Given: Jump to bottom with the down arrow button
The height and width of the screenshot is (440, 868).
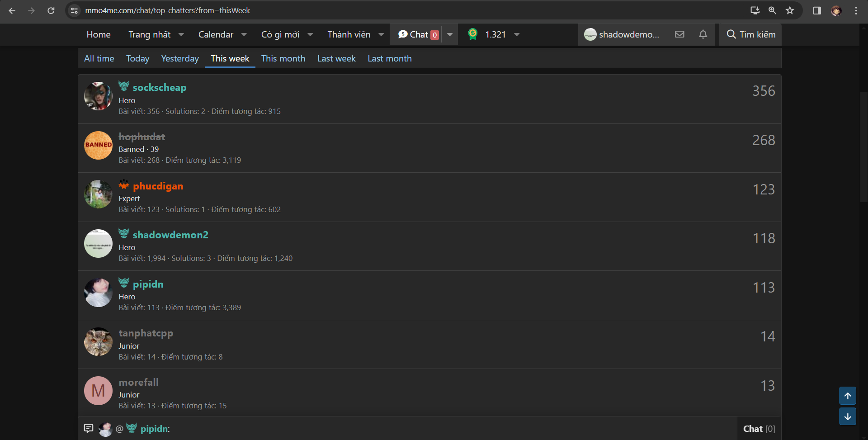Looking at the screenshot, I should [x=848, y=416].
